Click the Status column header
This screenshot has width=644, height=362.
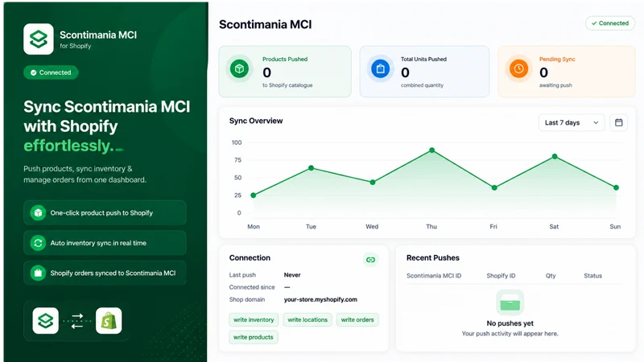point(592,276)
